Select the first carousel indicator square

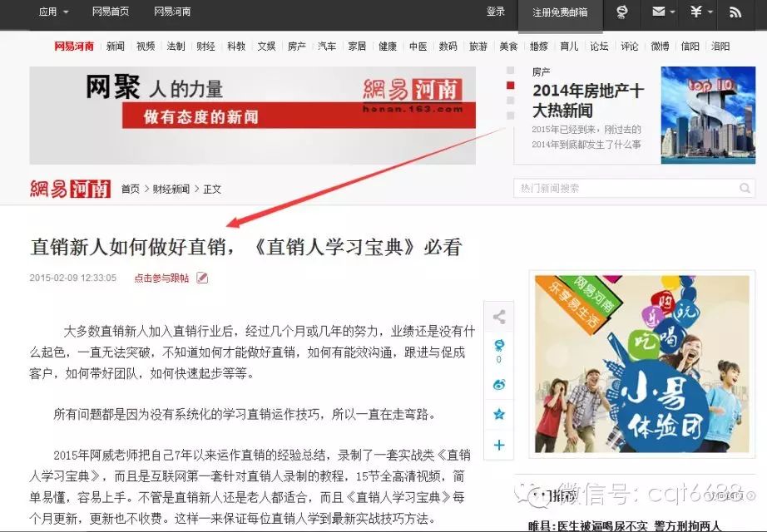point(510,71)
